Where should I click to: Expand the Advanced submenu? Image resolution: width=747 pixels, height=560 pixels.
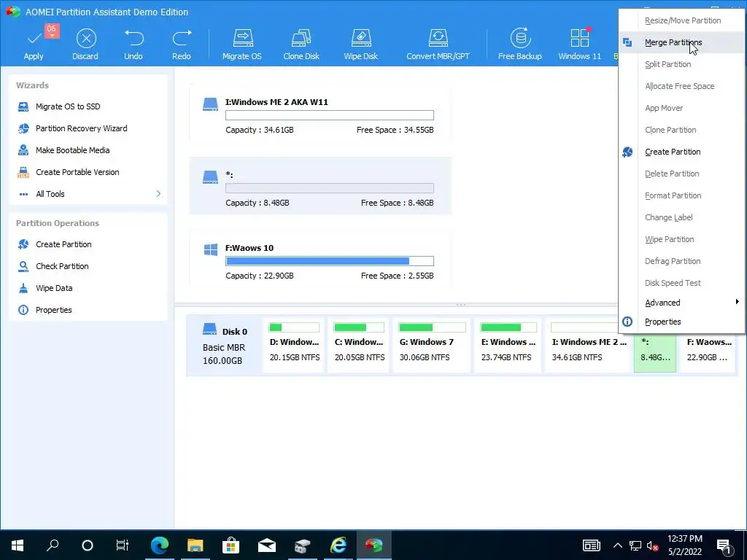[681, 303]
